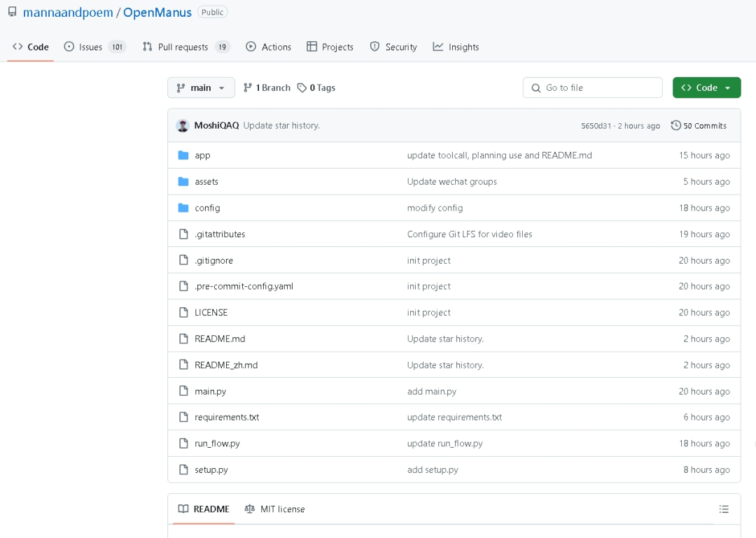Open commit 'modify config'
Viewport: 756px width, 538px height.
tap(435, 208)
